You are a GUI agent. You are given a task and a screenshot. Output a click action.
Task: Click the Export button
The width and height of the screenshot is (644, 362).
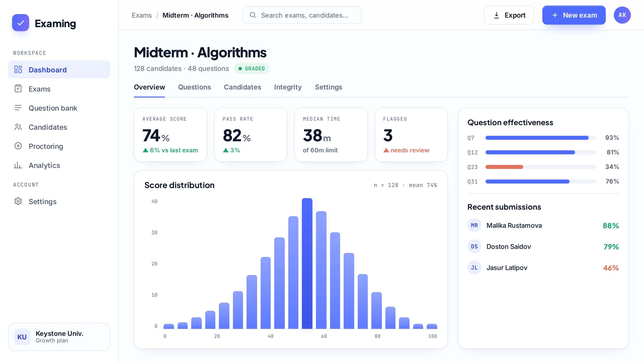tap(509, 15)
